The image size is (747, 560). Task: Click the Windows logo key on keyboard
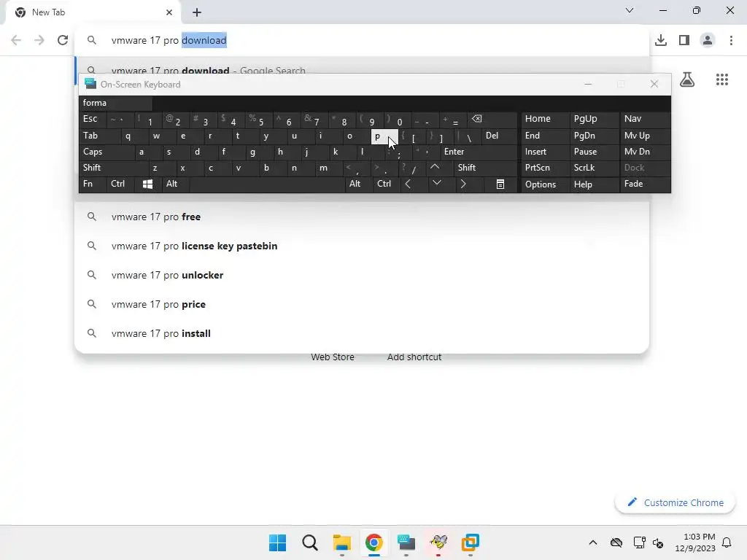point(147,184)
